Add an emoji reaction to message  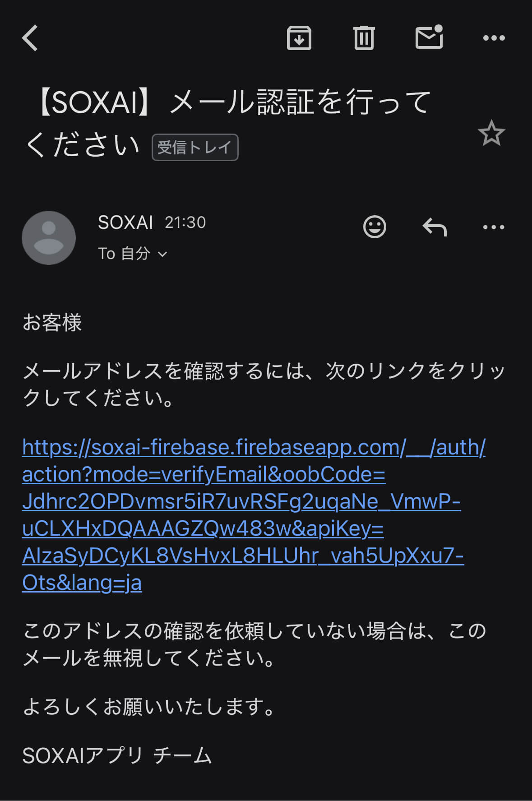[x=375, y=227]
